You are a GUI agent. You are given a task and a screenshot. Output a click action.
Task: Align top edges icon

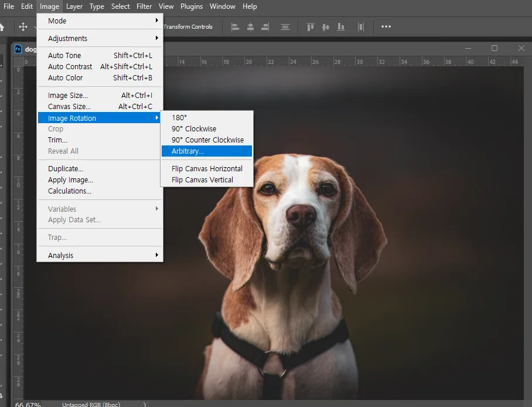(x=310, y=27)
